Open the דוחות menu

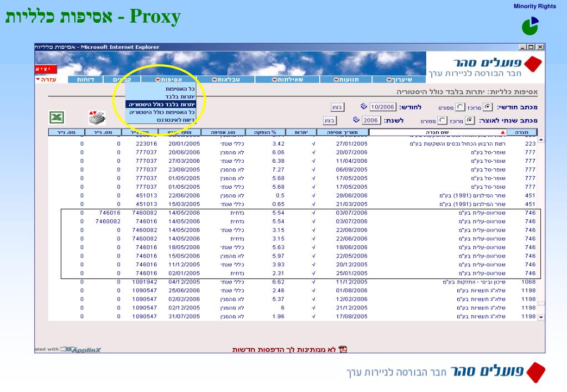click(85, 80)
